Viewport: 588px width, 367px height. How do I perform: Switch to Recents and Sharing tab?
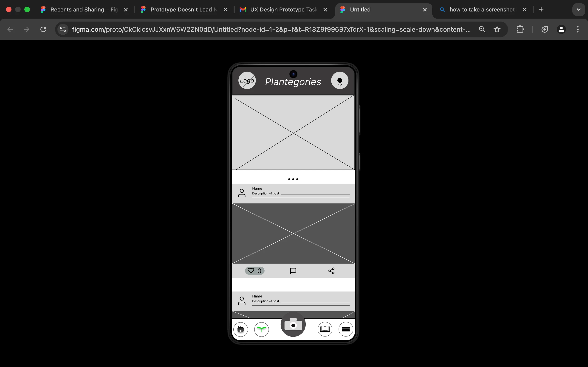[x=84, y=9]
